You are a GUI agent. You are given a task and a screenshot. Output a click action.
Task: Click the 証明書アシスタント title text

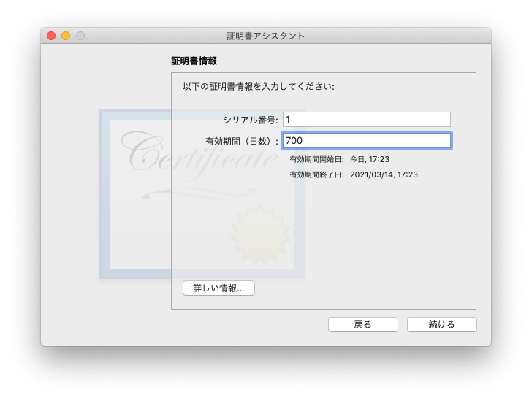(266, 36)
